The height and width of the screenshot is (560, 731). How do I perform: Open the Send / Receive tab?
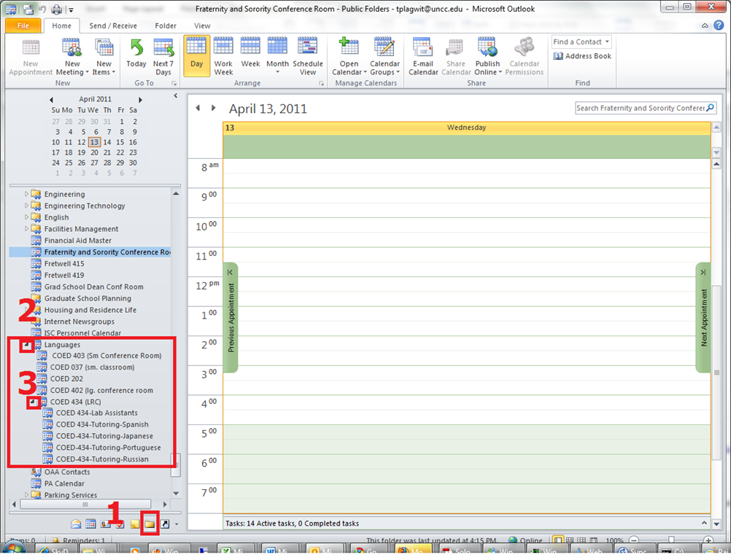[x=112, y=26]
